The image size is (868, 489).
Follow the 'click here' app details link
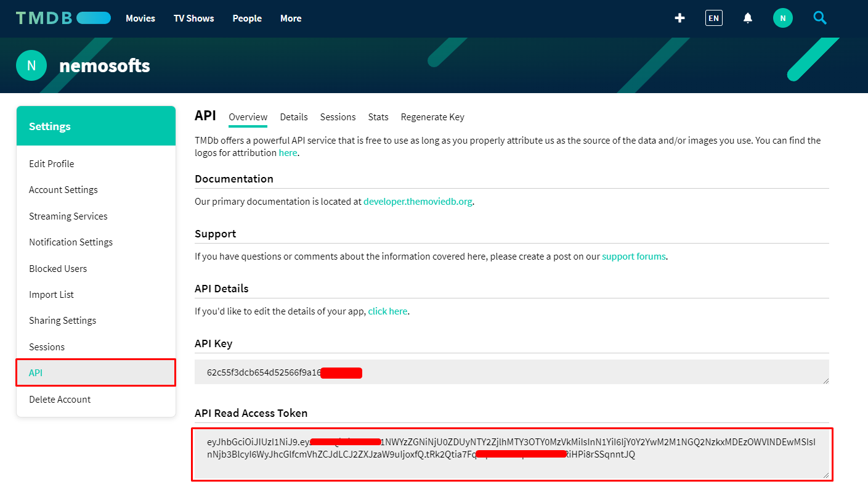(x=387, y=311)
